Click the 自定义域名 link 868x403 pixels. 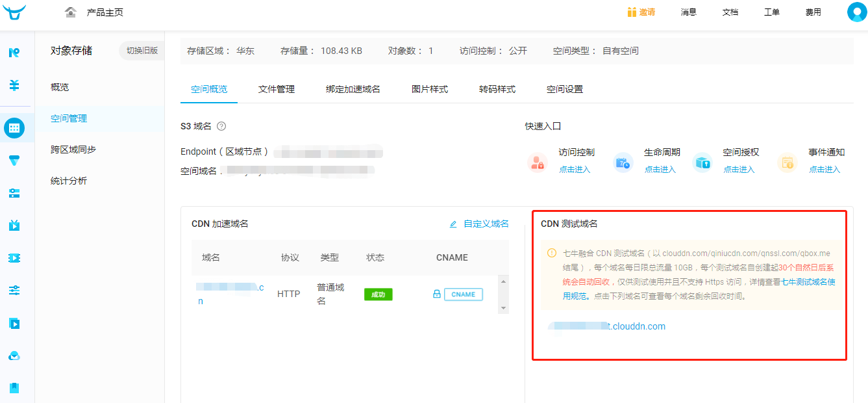(x=486, y=224)
